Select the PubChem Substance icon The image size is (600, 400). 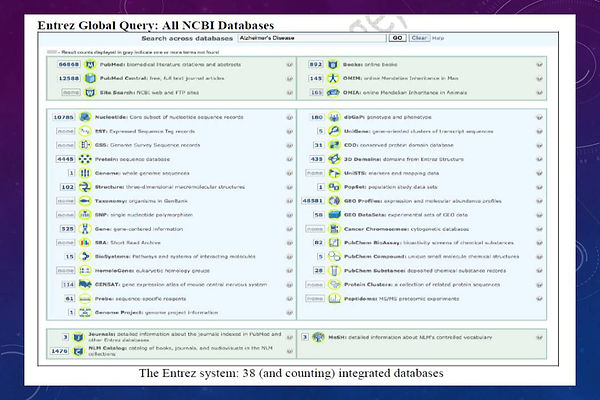tap(334, 271)
